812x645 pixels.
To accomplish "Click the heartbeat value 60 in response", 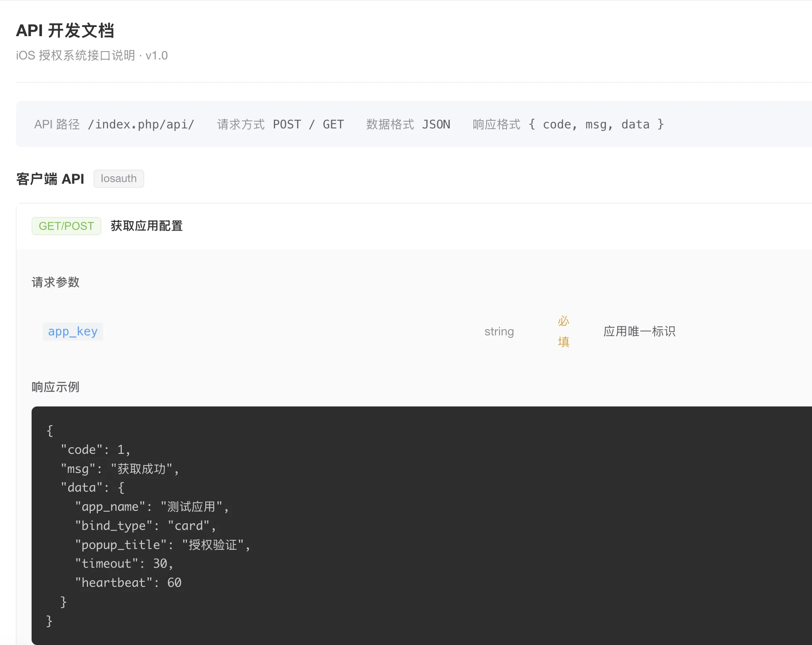I will [x=175, y=582].
